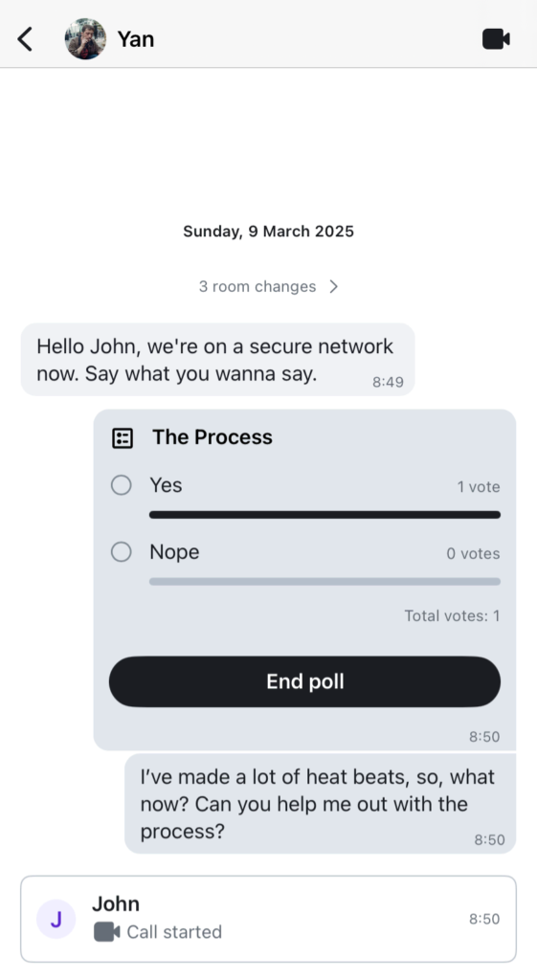This screenshot has height=980, width=537.
Task: End the poll with the End poll button
Action: tap(305, 681)
